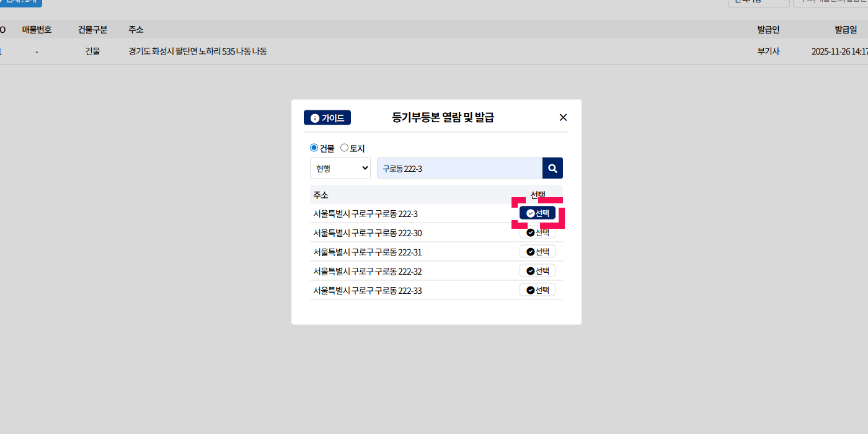Select the 건물 radio button
868x434 pixels.
coord(314,148)
